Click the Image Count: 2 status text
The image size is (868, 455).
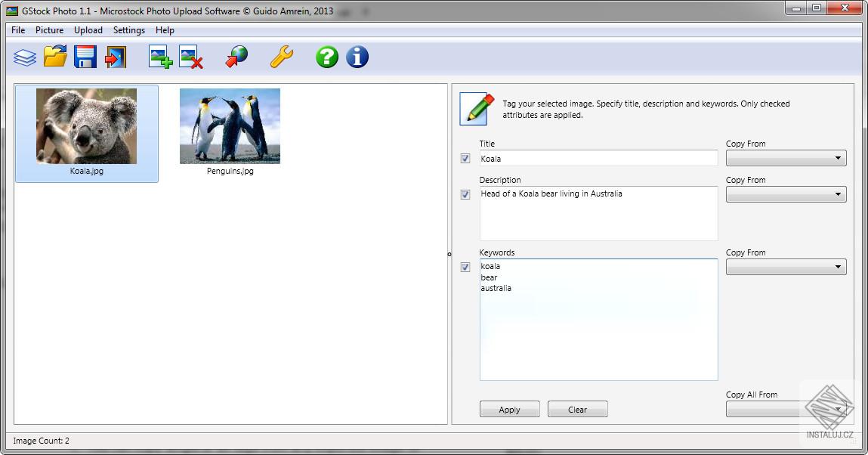click(41, 441)
